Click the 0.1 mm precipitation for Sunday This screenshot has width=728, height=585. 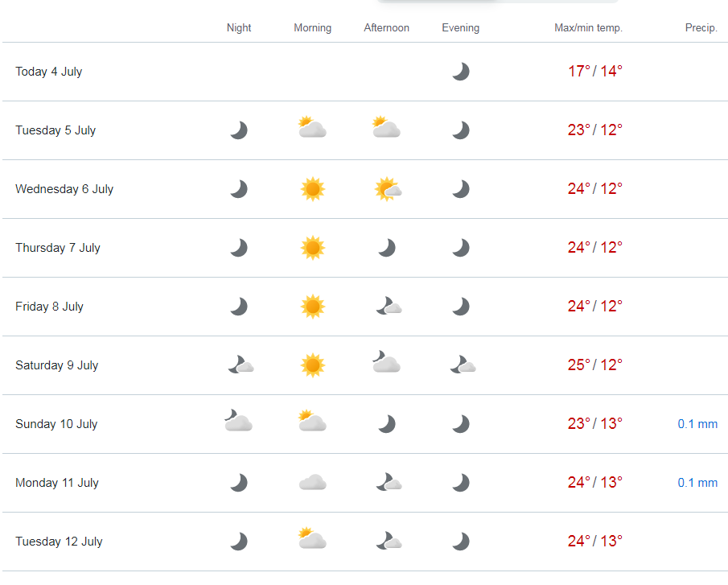697,424
